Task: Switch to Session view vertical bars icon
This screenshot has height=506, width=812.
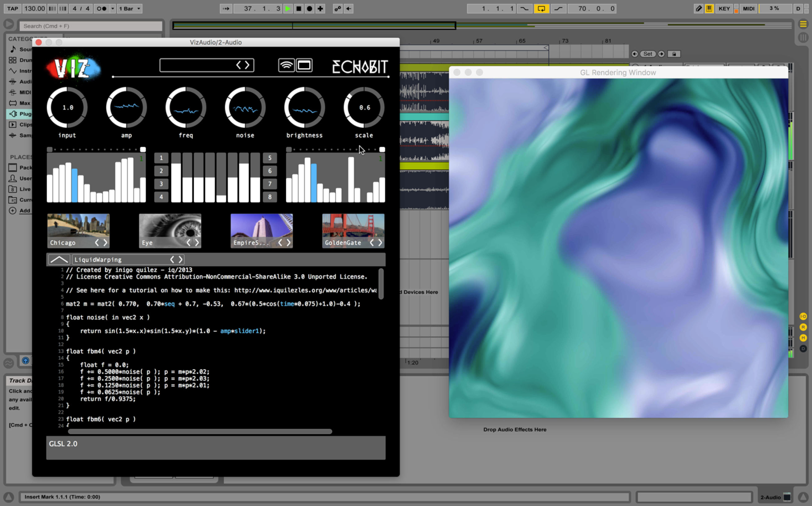Action: (x=803, y=37)
